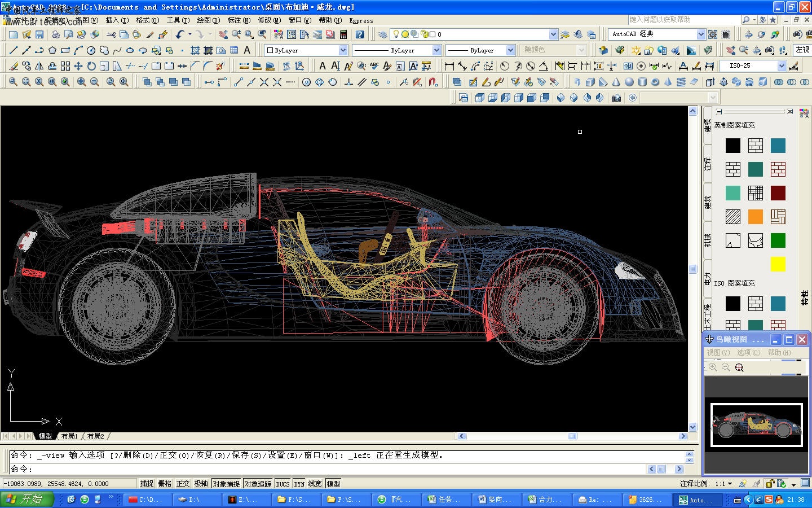Viewport: 812px width, 508px height.
Task: Open the ByLayer lineweight dropdown
Action: [510, 50]
